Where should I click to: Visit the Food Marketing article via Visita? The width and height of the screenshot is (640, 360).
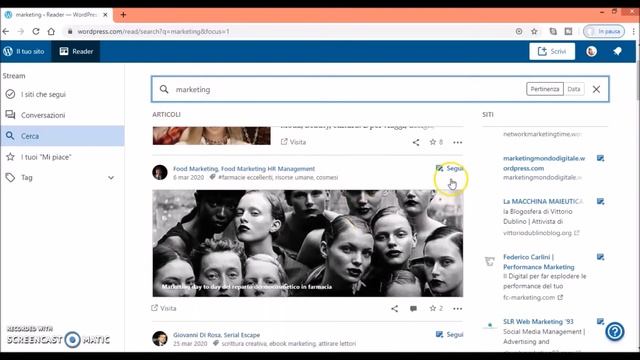(164, 308)
